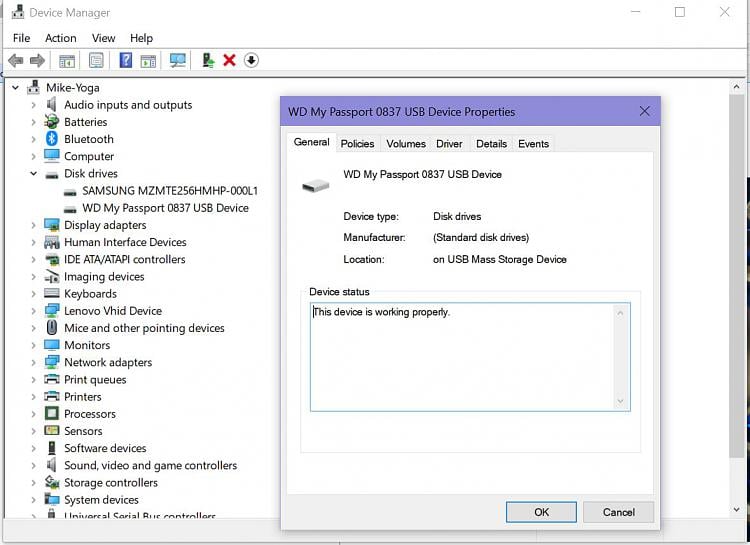
Task: Collapse the Mike-Yoga root node
Action: point(16,88)
